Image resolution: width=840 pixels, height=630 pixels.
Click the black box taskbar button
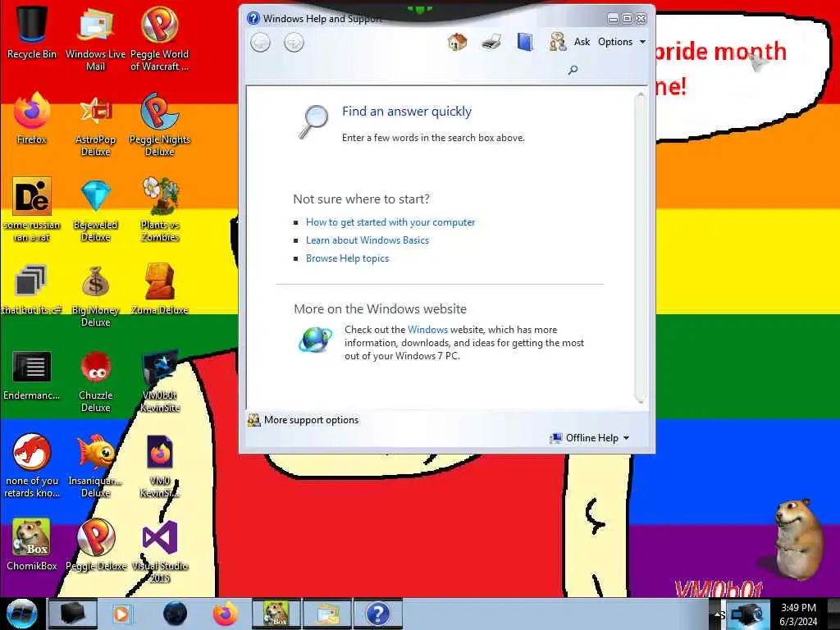(73, 614)
